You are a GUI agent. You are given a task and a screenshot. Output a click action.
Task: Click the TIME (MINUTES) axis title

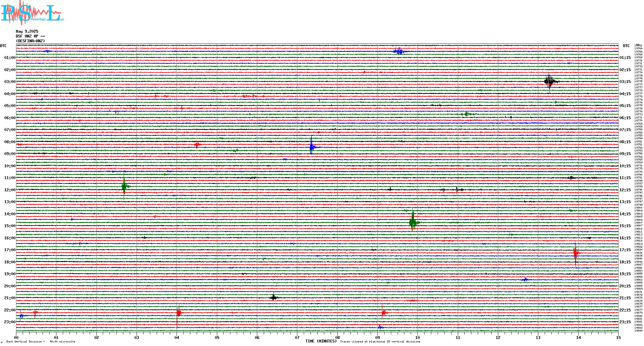321,341
